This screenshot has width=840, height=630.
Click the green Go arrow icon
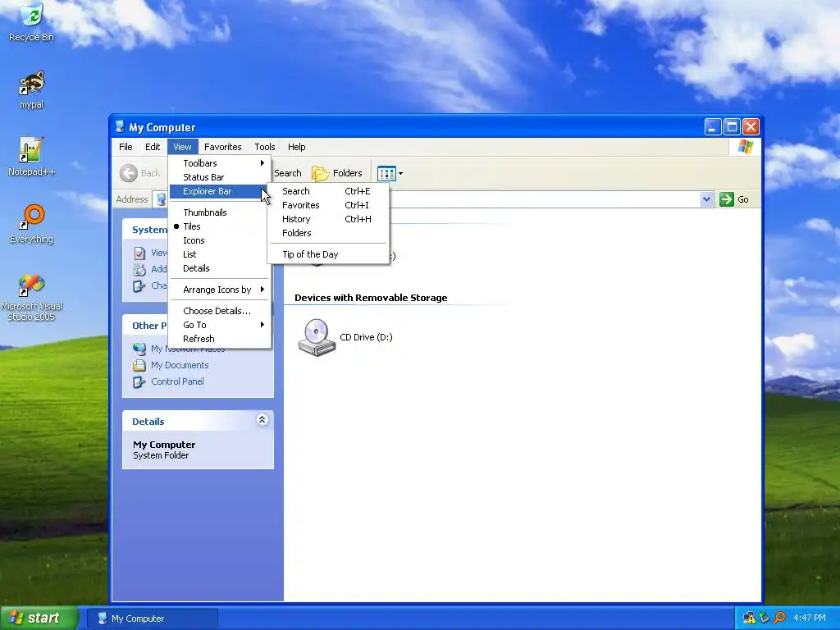coord(727,199)
